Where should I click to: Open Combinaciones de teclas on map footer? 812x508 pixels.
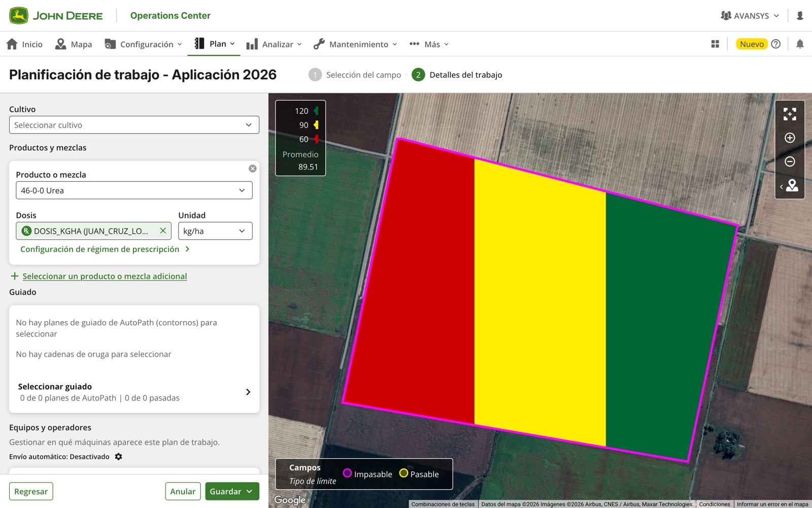(443, 504)
